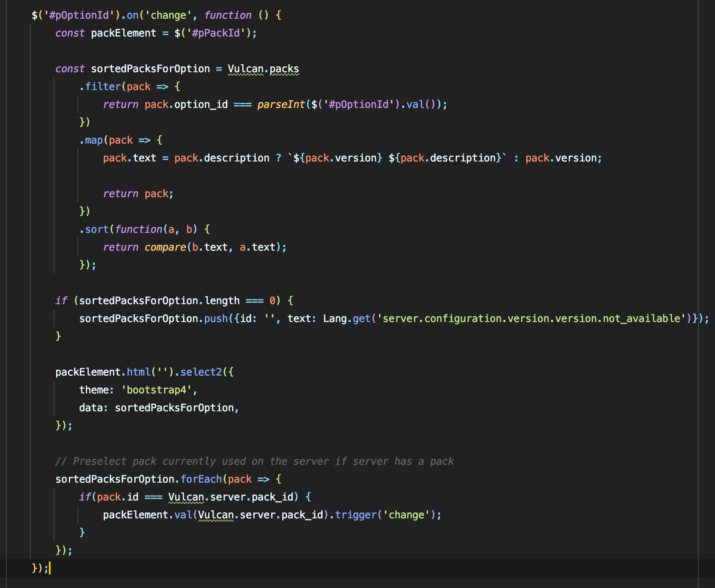Image resolution: width=715 pixels, height=588 pixels.
Task: Click the forEach method call
Action: 201,479
